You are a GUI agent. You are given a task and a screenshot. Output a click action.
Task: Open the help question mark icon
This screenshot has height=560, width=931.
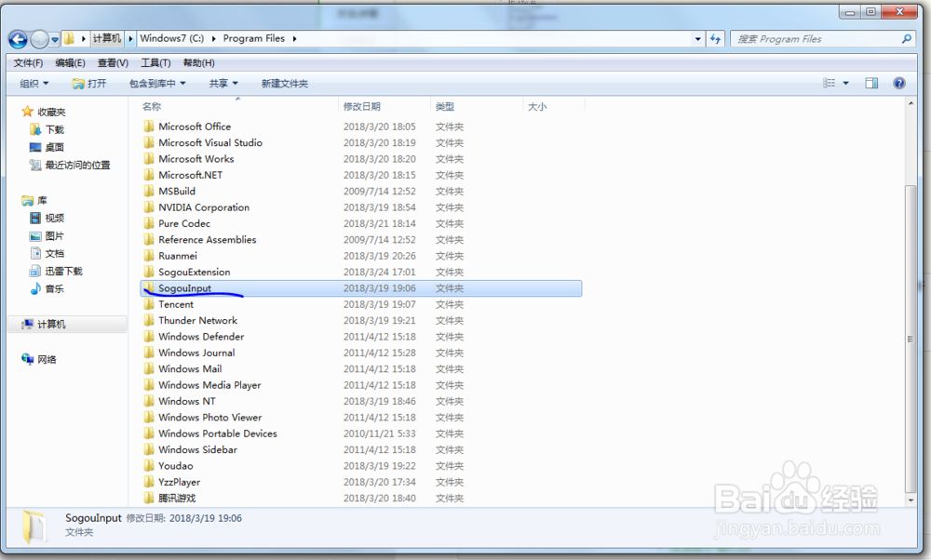click(899, 83)
